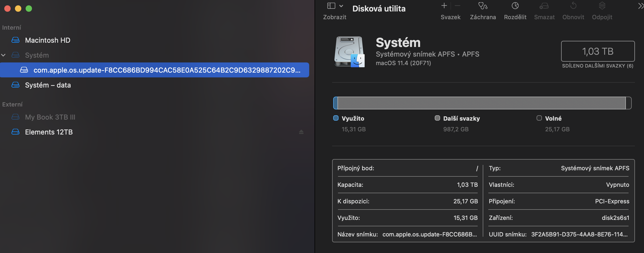
Task: Select the Systém – data volume
Action: 48,85
